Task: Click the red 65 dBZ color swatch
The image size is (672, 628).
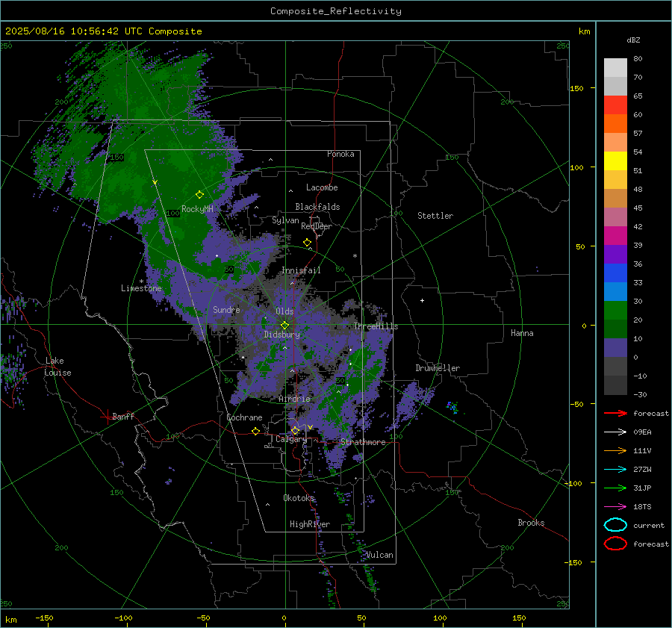Action: click(615, 105)
